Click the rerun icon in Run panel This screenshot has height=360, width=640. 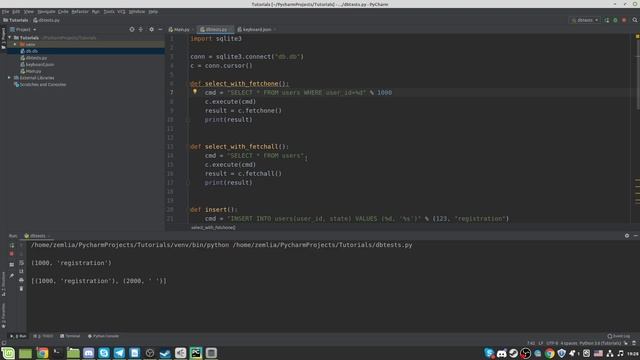pos(12,245)
